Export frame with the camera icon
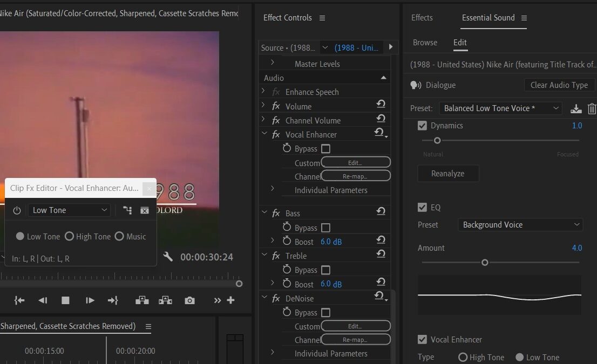This screenshot has height=364, width=597. pyautogui.click(x=189, y=301)
